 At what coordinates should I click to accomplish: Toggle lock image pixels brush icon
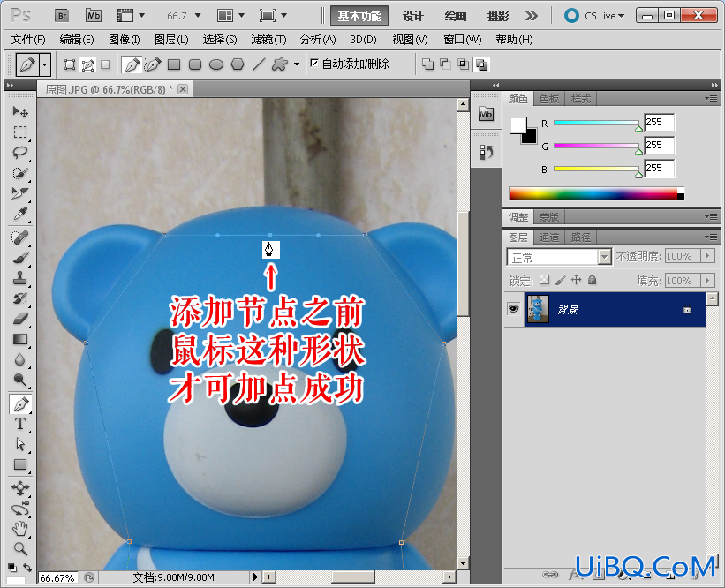561,280
